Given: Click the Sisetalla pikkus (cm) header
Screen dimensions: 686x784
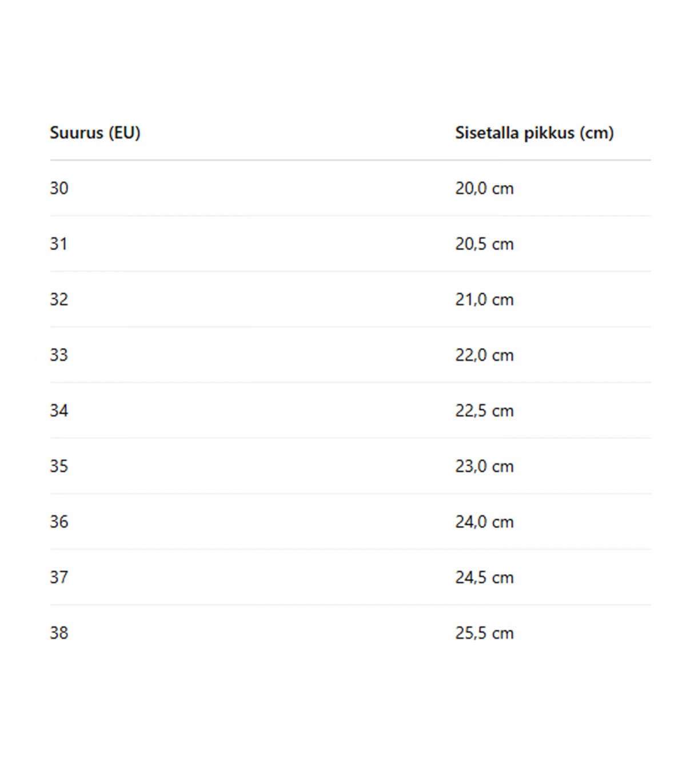Looking at the screenshot, I should click(535, 133).
